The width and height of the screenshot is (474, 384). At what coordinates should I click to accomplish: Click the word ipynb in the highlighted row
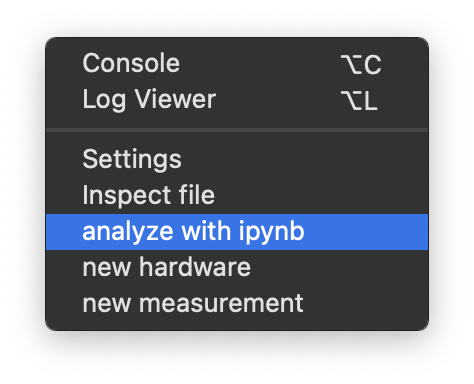tap(271, 233)
